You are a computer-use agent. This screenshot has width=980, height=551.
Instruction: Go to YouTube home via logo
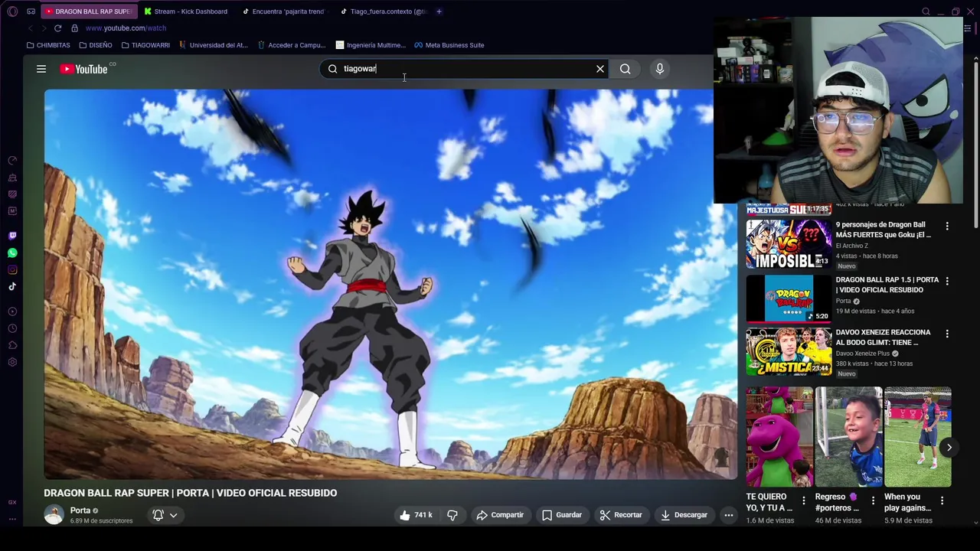(84, 69)
